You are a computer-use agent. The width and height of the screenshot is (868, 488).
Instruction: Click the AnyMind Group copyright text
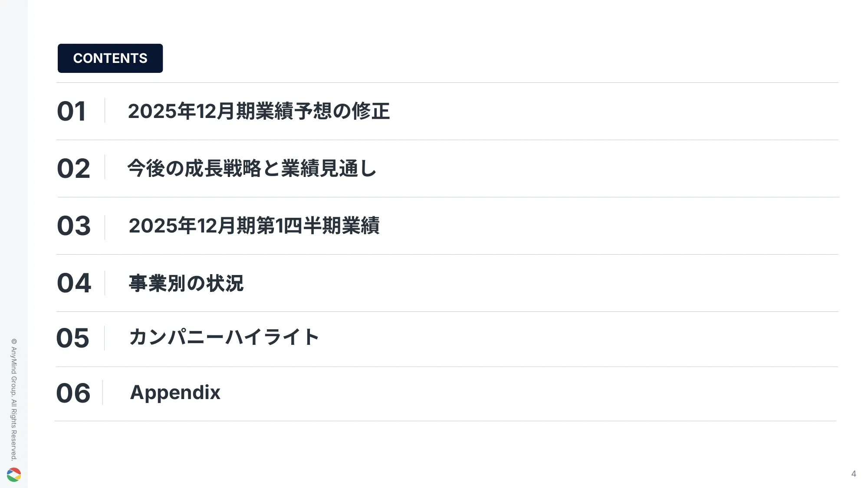click(x=14, y=399)
